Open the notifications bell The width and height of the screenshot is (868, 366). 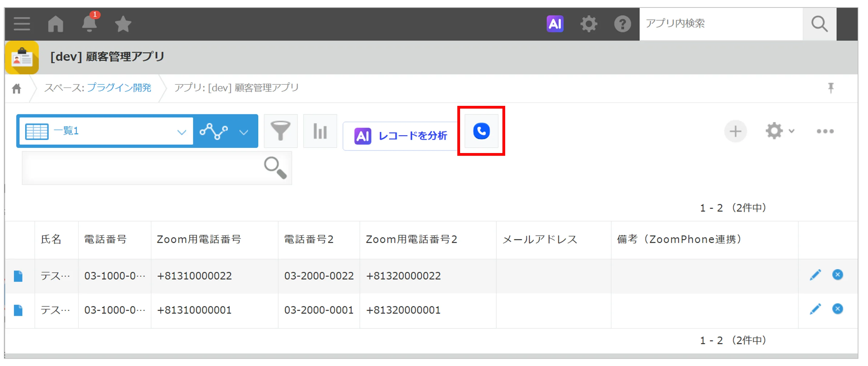tap(90, 24)
